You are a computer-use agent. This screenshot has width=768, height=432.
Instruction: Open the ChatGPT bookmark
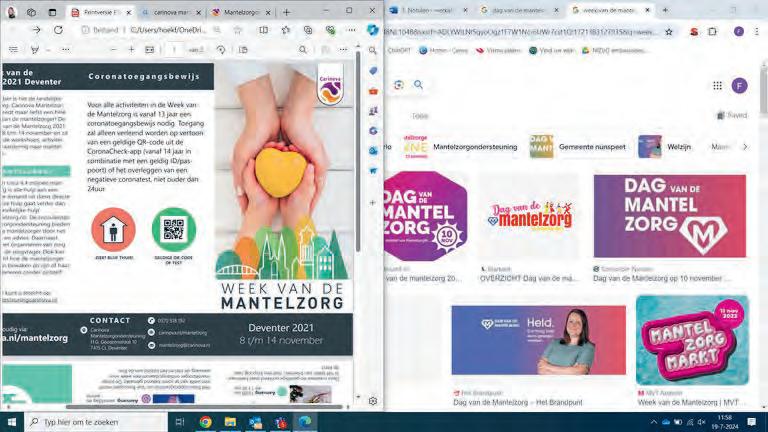pos(399,50)
